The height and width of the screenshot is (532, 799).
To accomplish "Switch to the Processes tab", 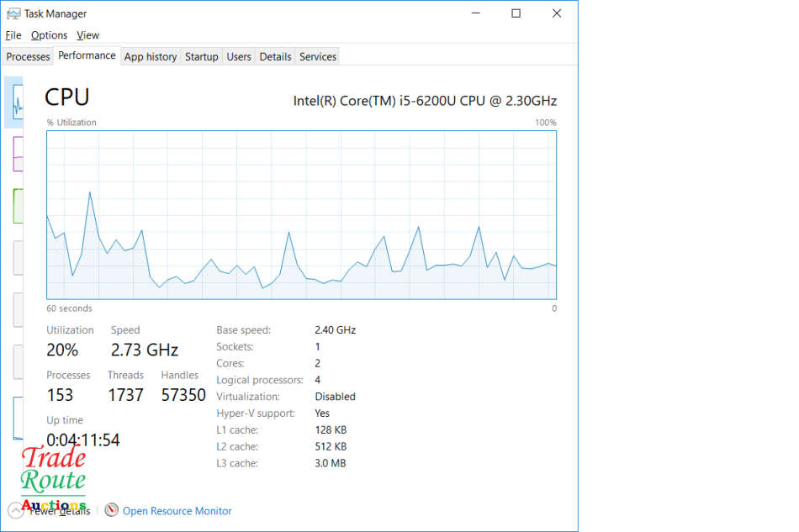I will click(29, 57).
